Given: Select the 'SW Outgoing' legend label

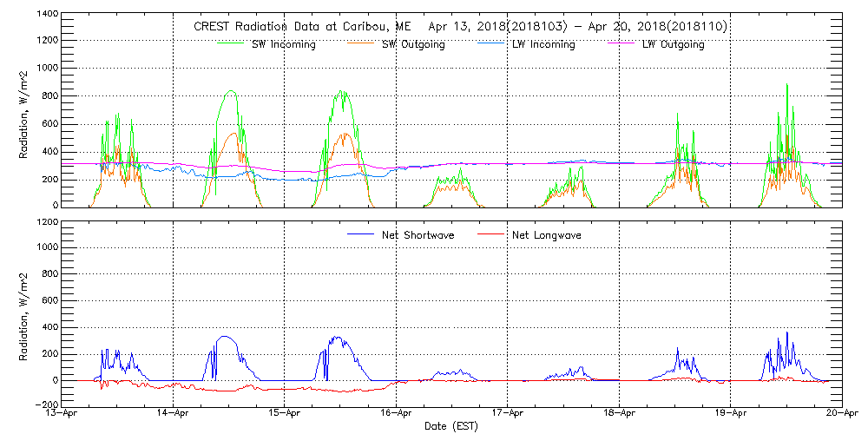Looking at the screenshot, I should pyautogui.click(x=413, y=44).
